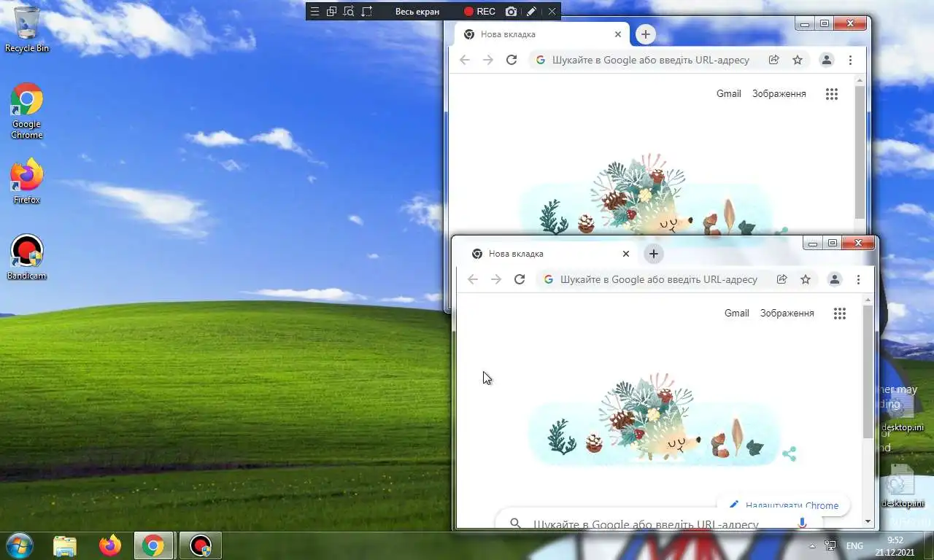
Task: Open the clock showing 9:52
Action: pyautogui.click(x=895, y=546)
